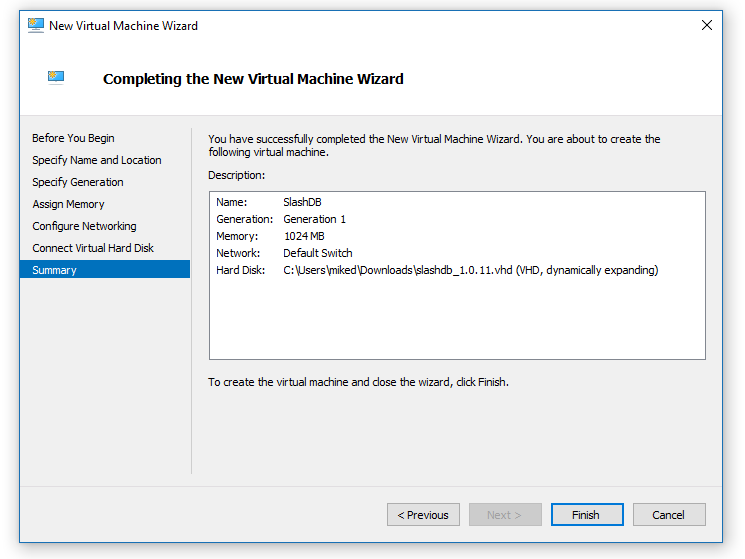Click Finish to create the virtual machine
Screen dimensions: 745x559
pyautogui.click(x=586, y=515)
